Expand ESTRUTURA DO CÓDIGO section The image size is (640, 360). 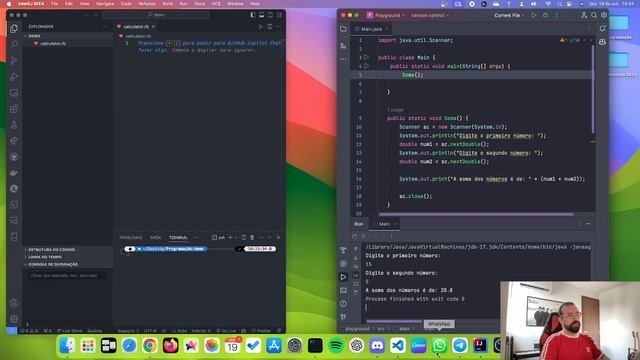67,249
